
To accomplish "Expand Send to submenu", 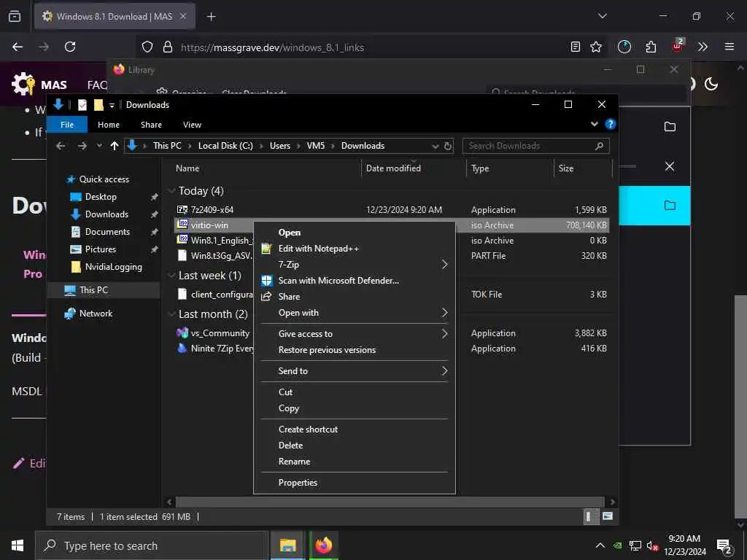I will pos(355,371).
